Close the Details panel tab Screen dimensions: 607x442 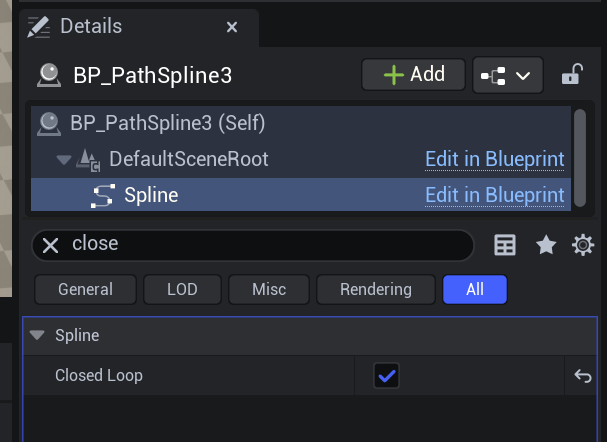pos(231,27)
